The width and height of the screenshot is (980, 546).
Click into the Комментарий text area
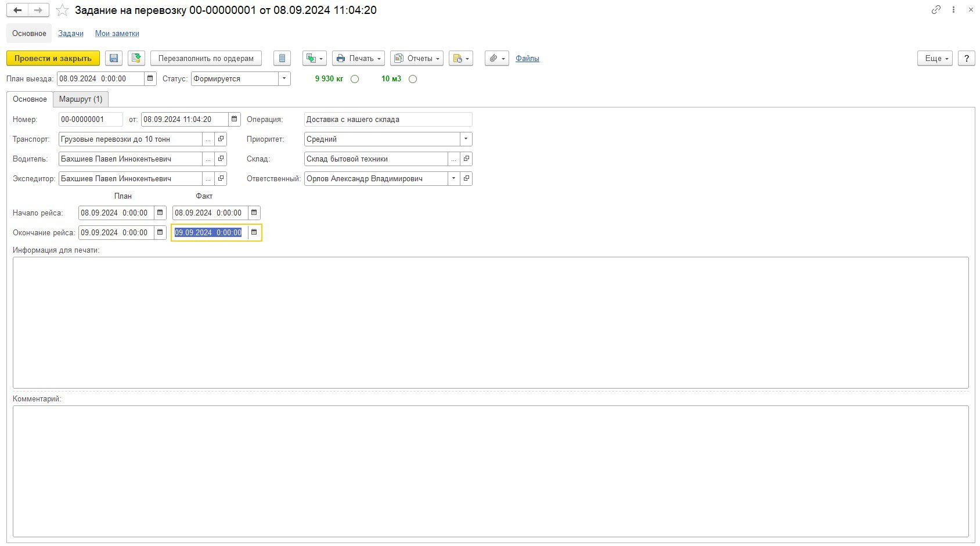[x=490, y=470]
